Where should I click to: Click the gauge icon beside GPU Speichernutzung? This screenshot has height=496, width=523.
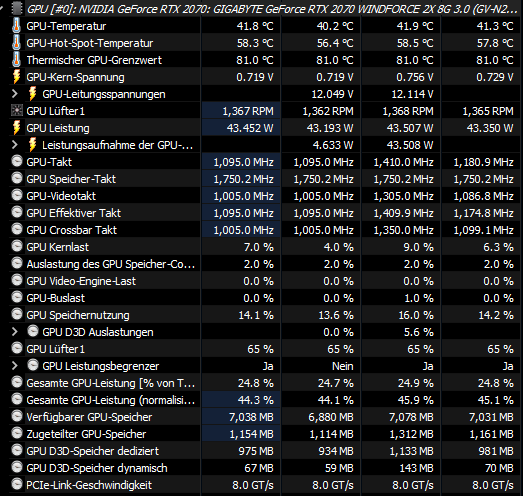(x=17, y=314)
